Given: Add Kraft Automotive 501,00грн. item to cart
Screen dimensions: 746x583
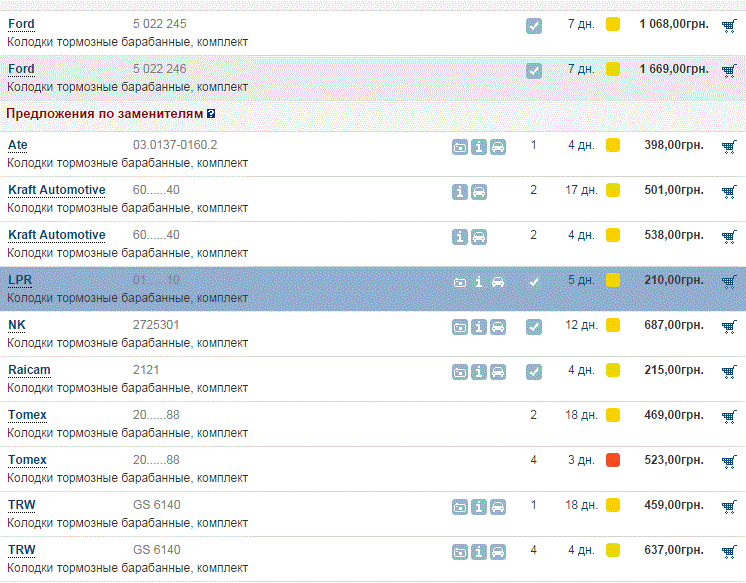Looking at the screenshot, I should click(x=729, y=192).
